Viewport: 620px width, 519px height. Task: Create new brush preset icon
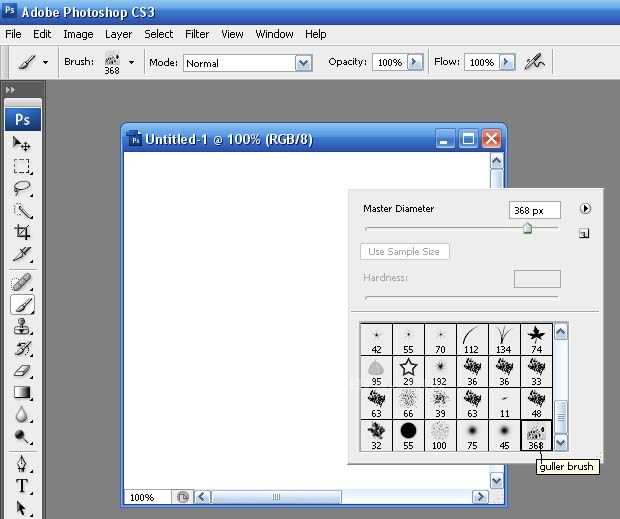tap(584, 234)
